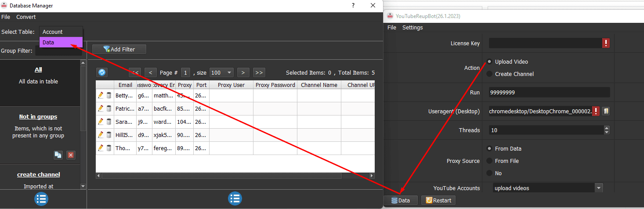Increase Threads with the up arrow
The image size is (644, 209).
click(x=607, y=128)
